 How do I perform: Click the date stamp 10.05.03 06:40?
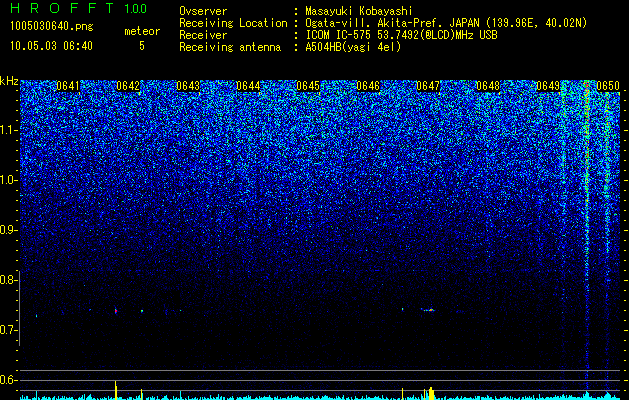pyautogui.click(x=51, y=46)
